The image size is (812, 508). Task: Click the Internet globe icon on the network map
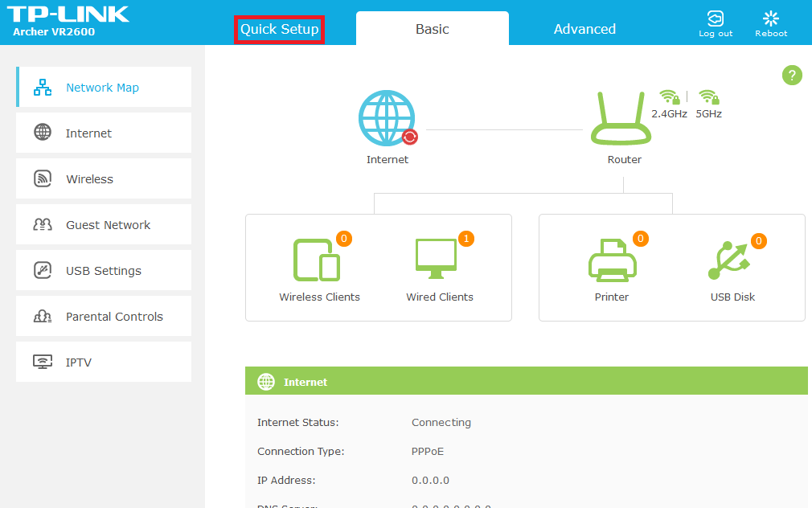[388, 117]
